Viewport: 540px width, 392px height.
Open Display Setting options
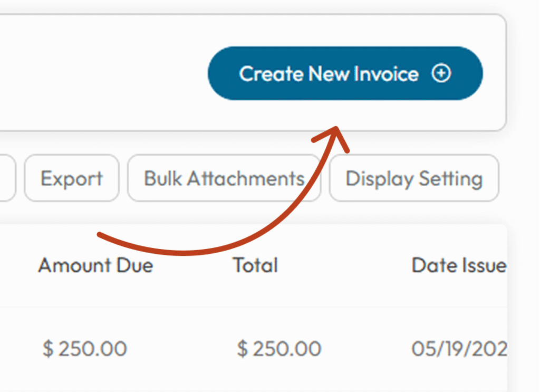(x=414, y=178)
